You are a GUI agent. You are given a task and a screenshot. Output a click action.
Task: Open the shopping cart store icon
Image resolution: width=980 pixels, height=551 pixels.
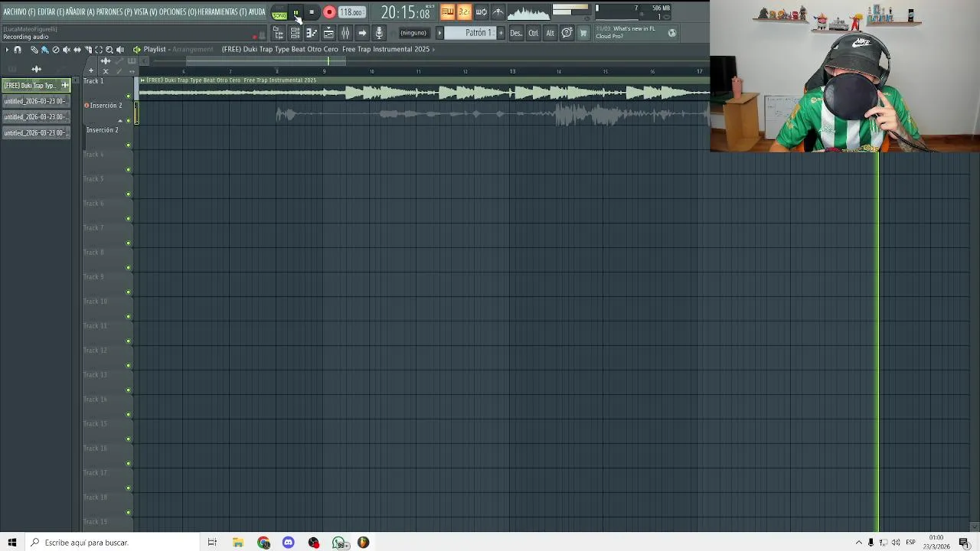click(583, 33)
